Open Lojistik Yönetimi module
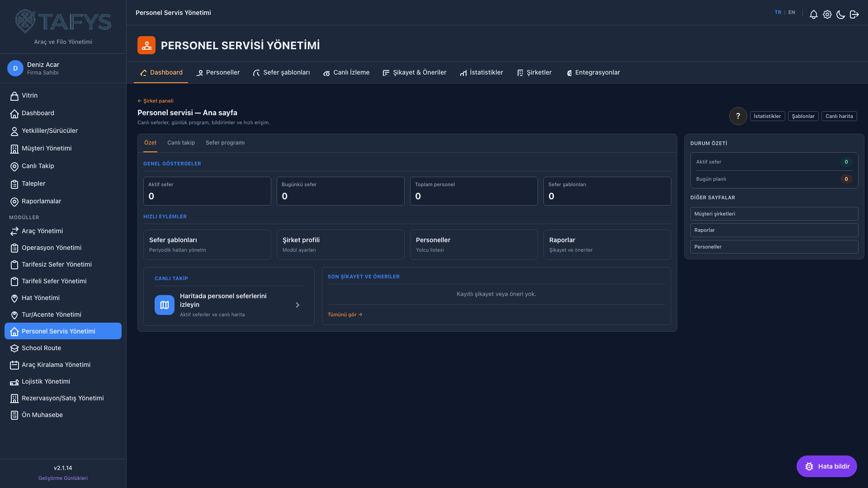 [63, 381]
